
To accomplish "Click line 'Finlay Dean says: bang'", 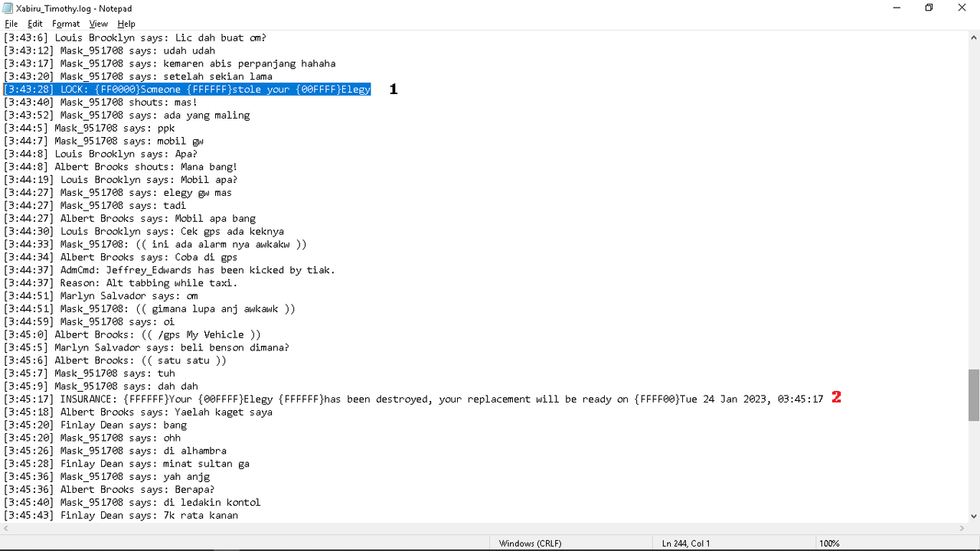I will 95,425.
